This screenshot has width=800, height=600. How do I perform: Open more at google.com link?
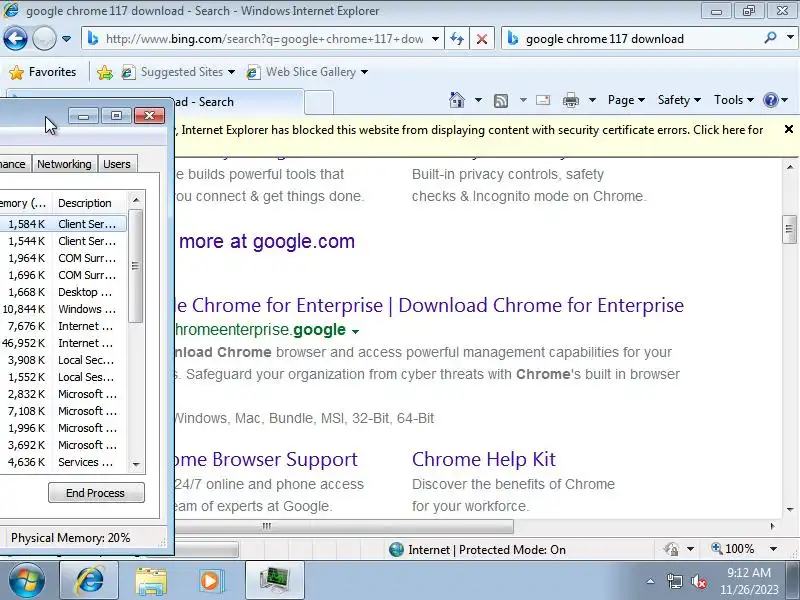(x=266, y=241)
